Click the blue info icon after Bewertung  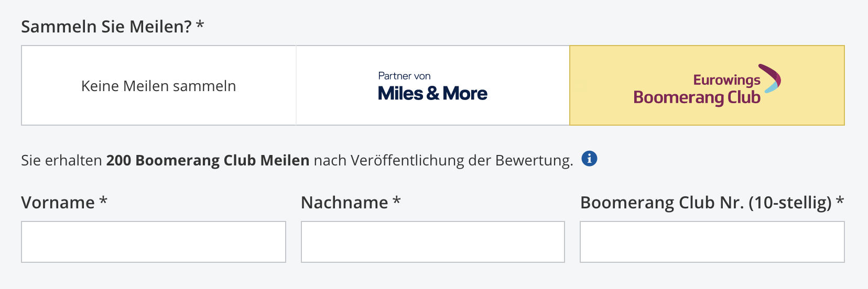(589, 159)
